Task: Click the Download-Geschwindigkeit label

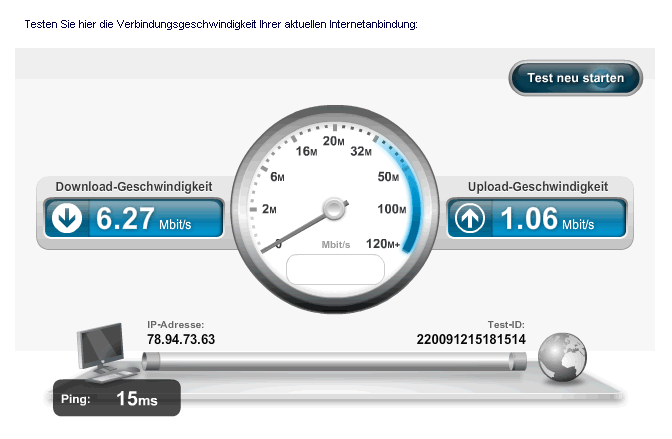Action: (x=134, y=186)
